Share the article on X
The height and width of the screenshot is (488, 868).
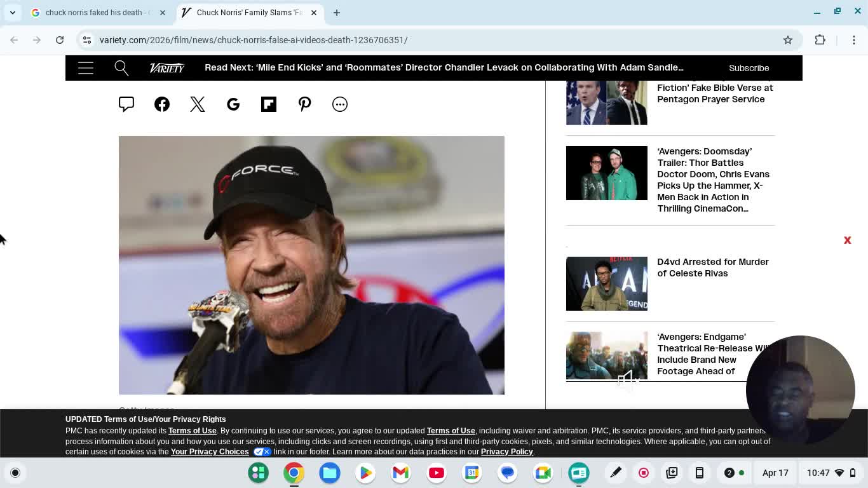(x=197, y=104)
